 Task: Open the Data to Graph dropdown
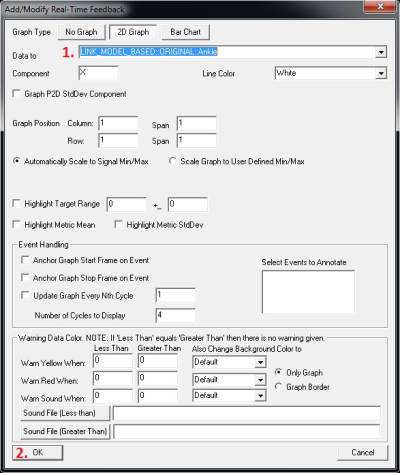coord(381,52)
